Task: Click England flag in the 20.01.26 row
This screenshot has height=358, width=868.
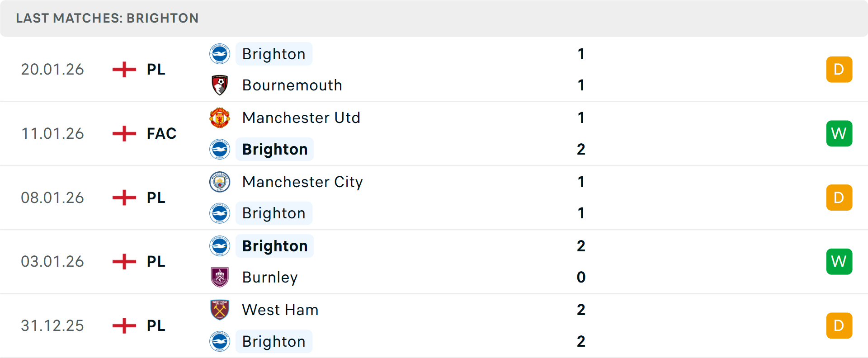Action: click(x=124, y=69)
